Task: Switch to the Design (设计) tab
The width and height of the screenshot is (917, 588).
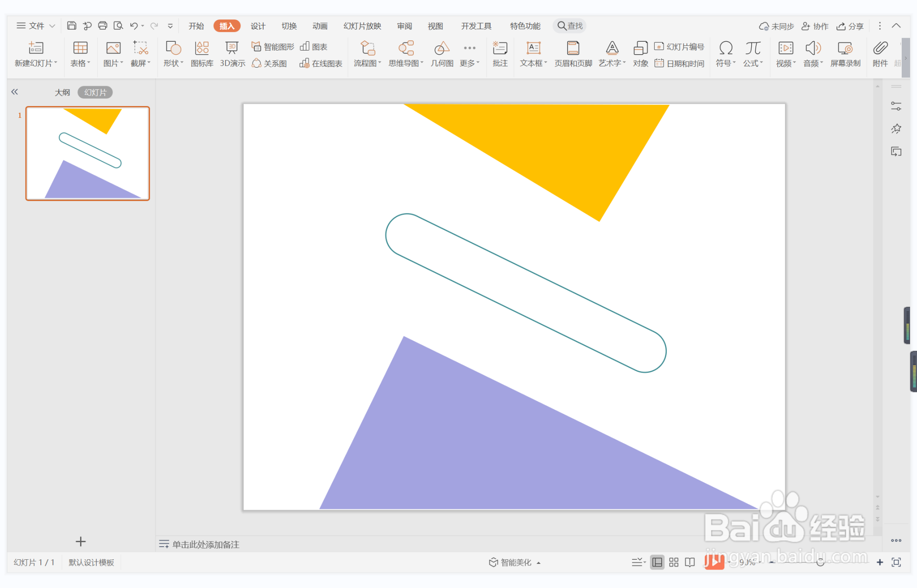Action: (x=258, y=26)
